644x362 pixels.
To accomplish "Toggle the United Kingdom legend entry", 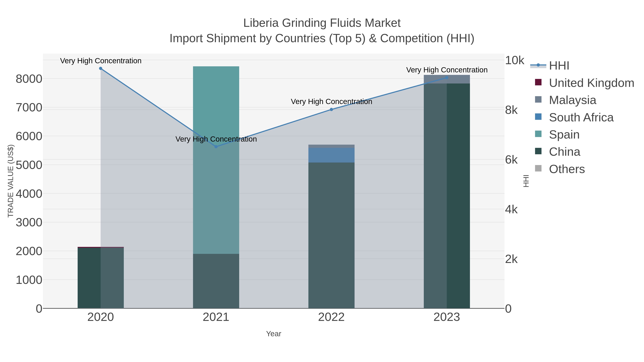I will click(584, 83).
